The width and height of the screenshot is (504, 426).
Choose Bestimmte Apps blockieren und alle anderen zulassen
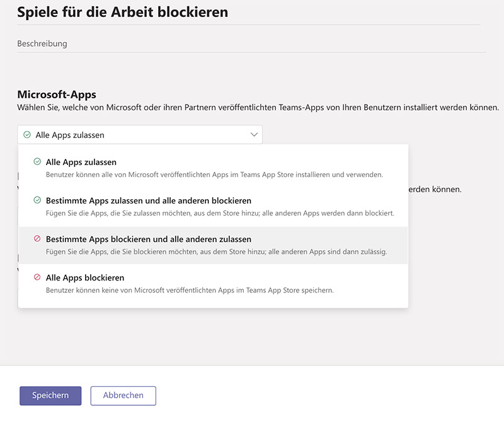click(x=213, y=245)
